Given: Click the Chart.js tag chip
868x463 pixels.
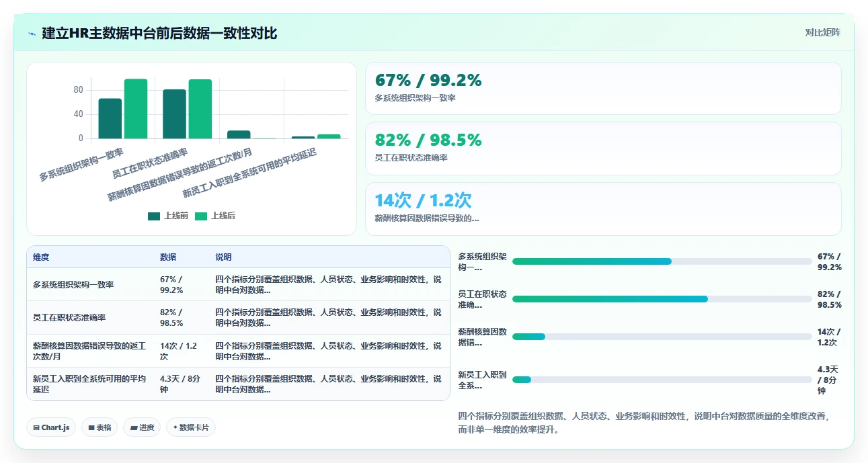Looking at the screenshot, I should (51, 427).
